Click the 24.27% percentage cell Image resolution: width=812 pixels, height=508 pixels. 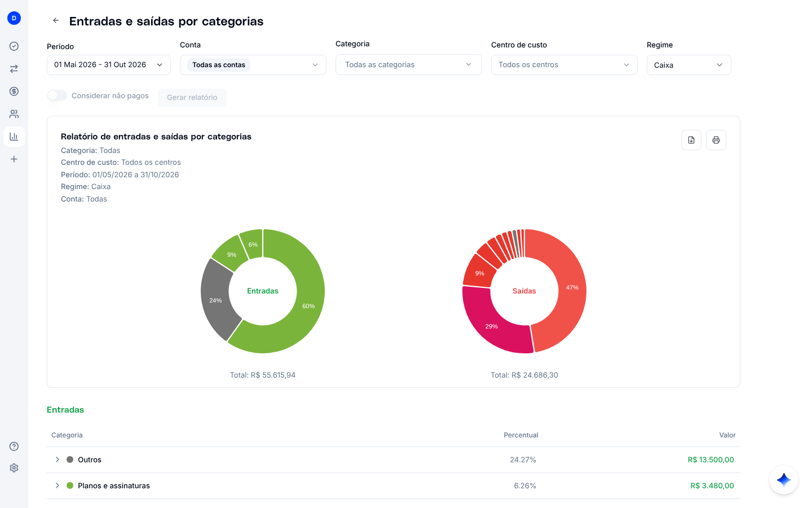(x=523, y=459)
